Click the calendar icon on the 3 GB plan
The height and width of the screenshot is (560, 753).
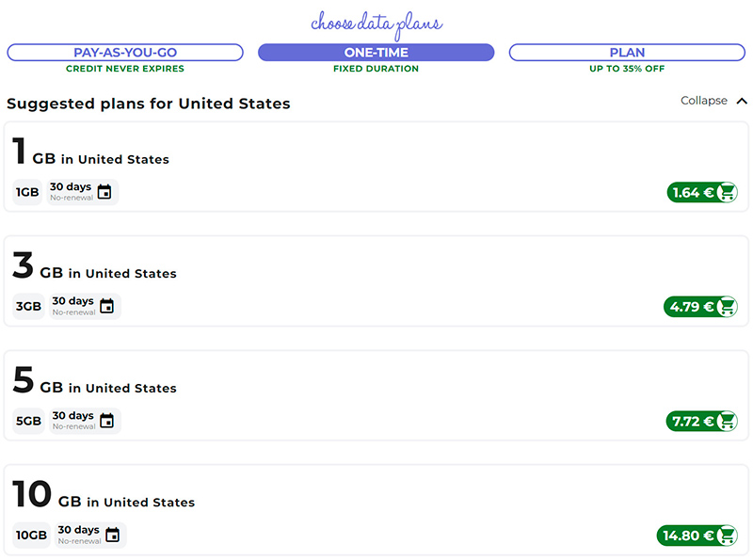click(x=107, y=306)
